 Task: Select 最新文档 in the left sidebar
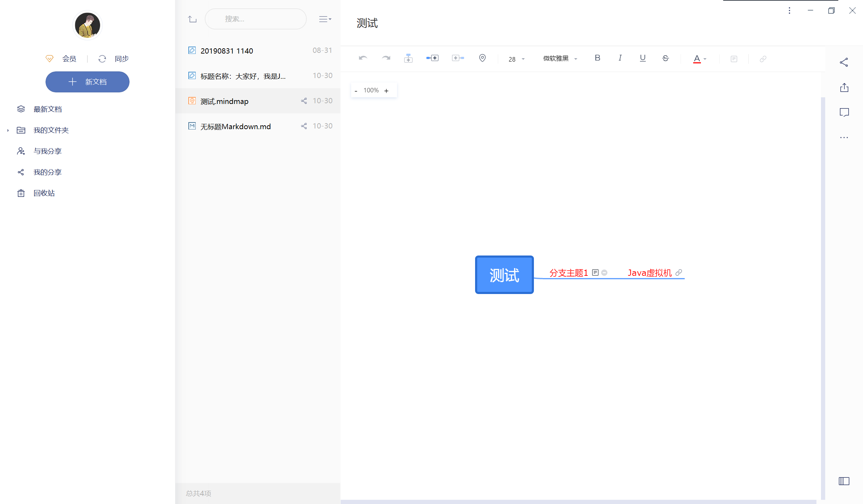pos(48,109)
